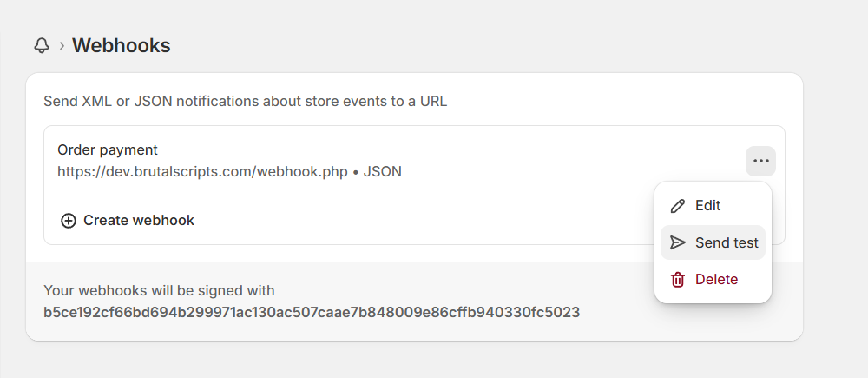
Task: Click the JSON format label after the URL
Action: (x=382, y=172)
